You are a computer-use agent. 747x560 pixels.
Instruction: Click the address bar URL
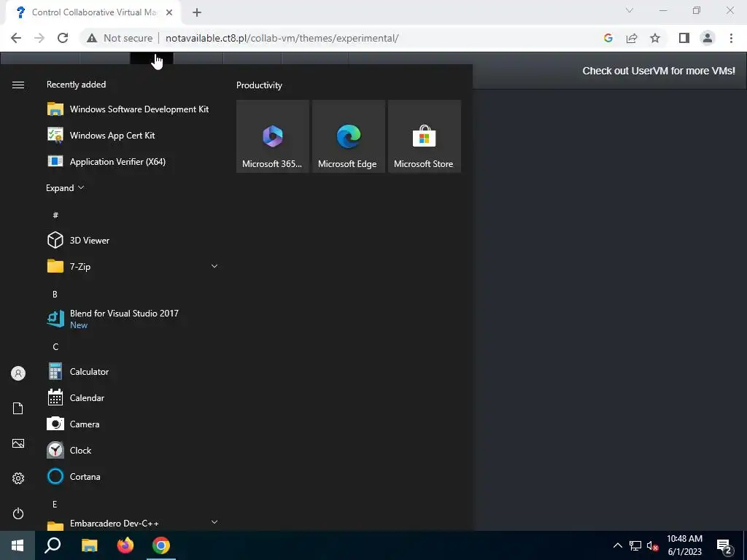(282, 38)
